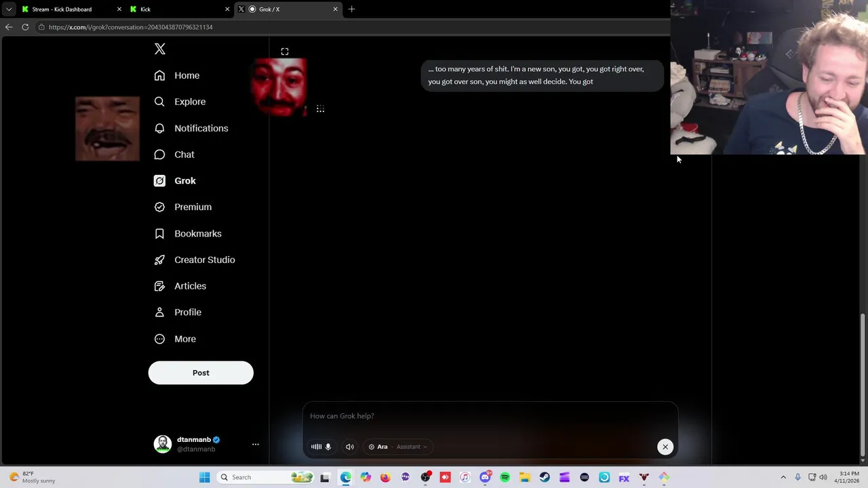This screenshot has width=868, height=488.
Task: Reload the current page
Action: point(25,27)
